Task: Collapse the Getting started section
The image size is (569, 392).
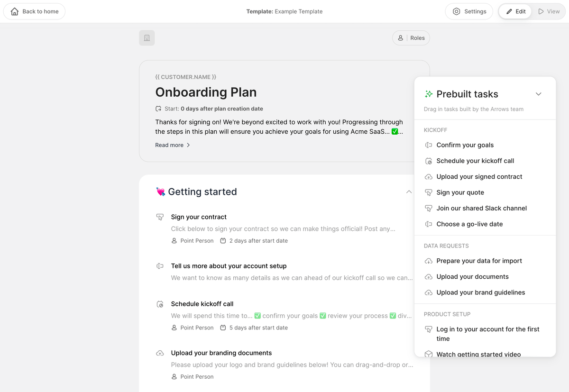Action: [x=409, y=192]
